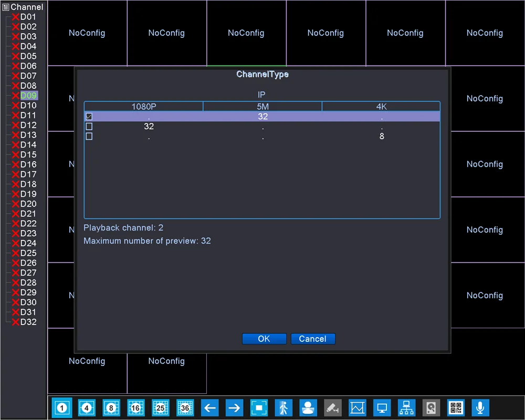
Task: Click the 1080P column header
Action: (x=144, y=107)
